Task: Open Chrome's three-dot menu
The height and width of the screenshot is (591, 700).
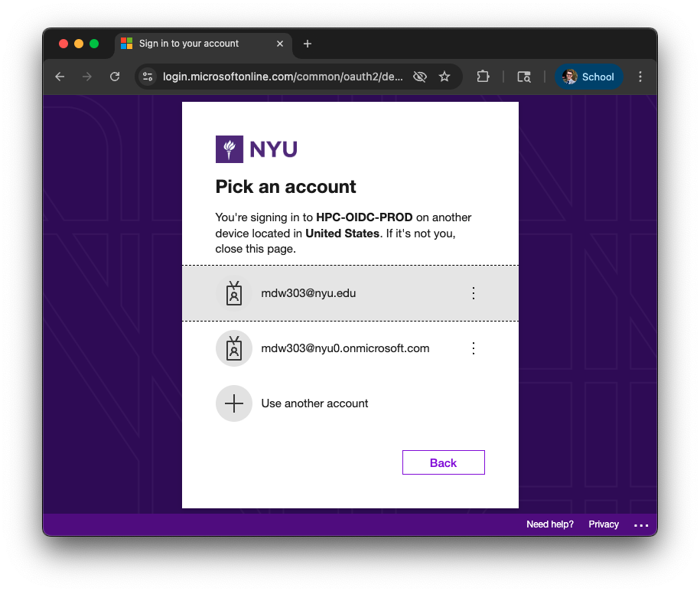Action: (x=640, y=77)
